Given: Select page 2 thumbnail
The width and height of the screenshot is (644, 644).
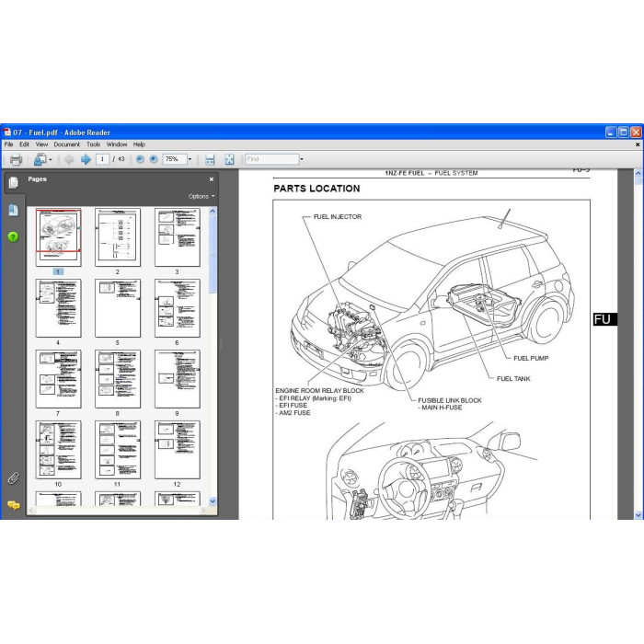Looking at the screenshot, I should click(118, 237).
